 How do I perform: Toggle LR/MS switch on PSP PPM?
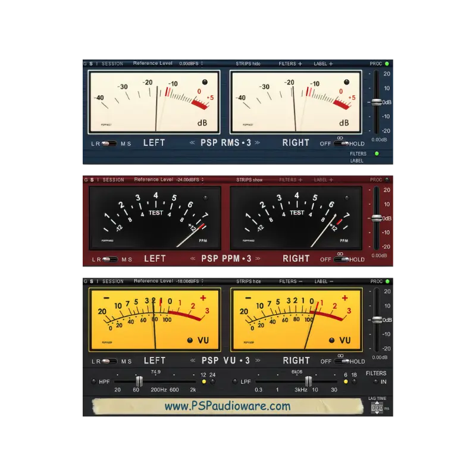click(110, 259)
